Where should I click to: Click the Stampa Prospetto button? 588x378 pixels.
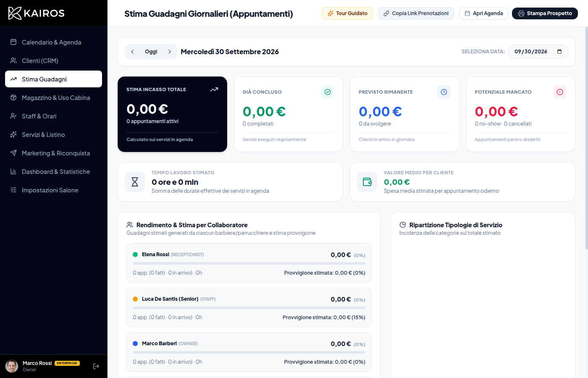tap(545, 13)
